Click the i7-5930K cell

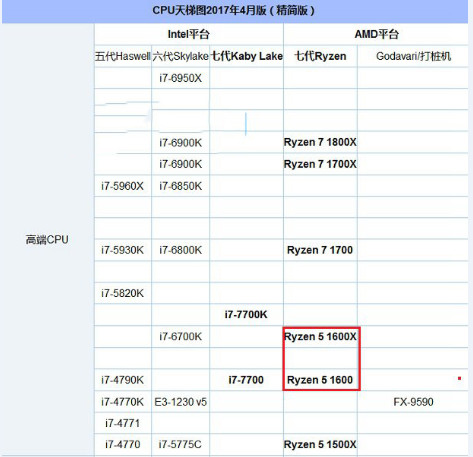[122, 250]
